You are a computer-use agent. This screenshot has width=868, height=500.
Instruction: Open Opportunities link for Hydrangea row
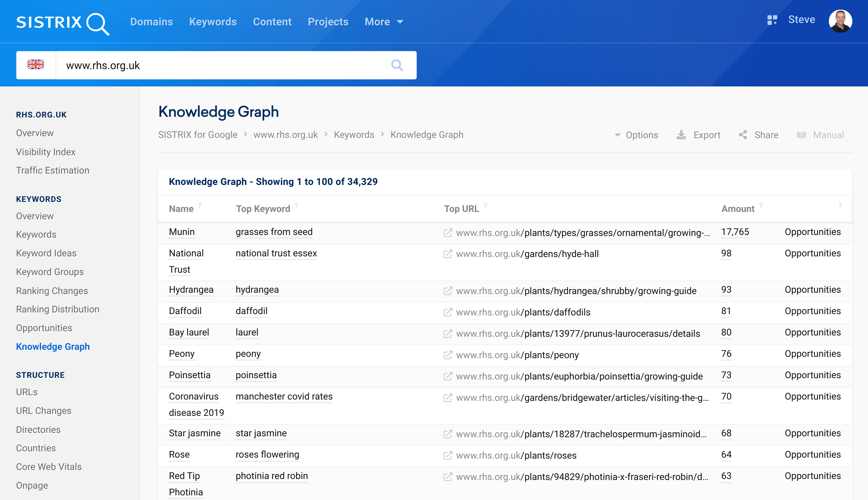[812, 290]
